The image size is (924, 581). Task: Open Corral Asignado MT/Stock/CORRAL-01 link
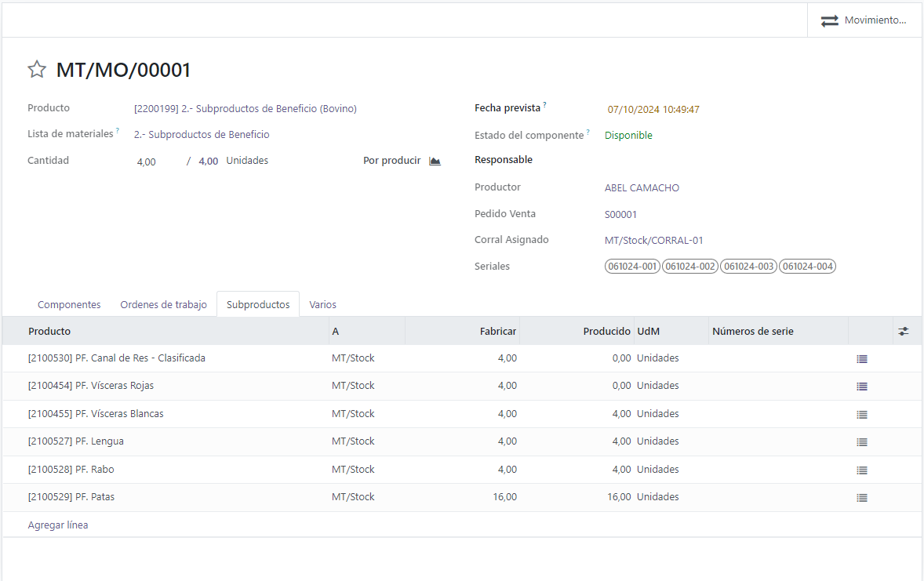(x=653, y=241)
